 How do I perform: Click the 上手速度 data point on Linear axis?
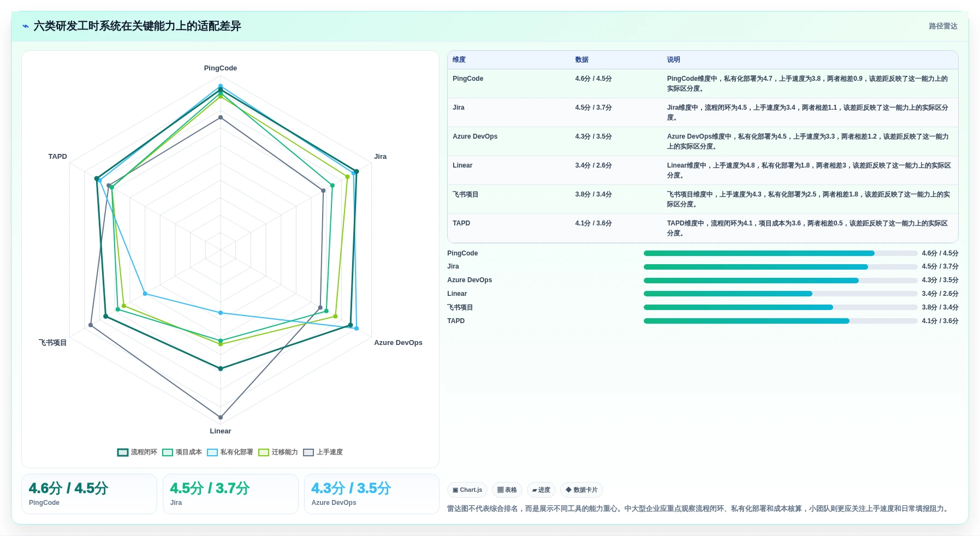221,418
